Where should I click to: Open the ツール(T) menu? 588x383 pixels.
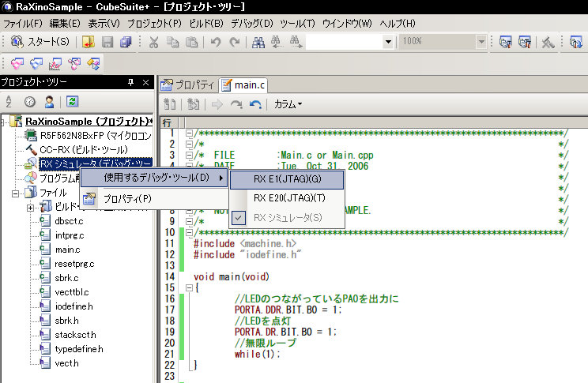click(x=298, y=24)
